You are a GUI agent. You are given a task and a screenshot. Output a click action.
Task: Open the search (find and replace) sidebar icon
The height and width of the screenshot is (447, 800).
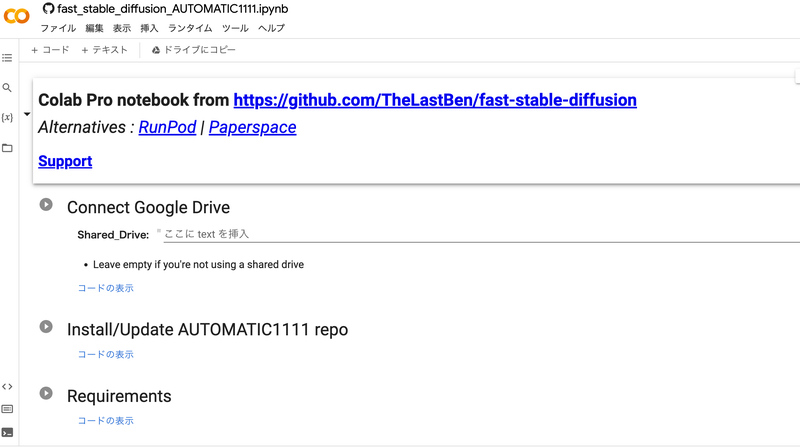tap(7, 88)
